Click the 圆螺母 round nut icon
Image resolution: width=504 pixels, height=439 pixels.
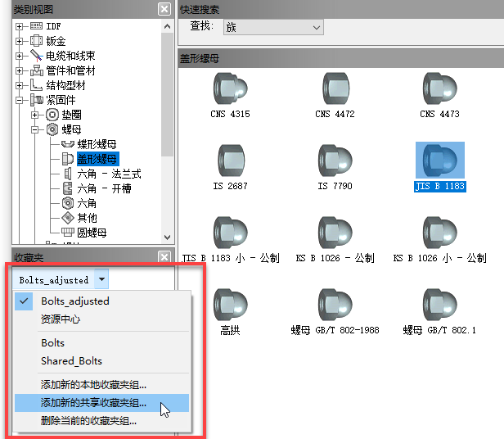click(x=68, y=232)
